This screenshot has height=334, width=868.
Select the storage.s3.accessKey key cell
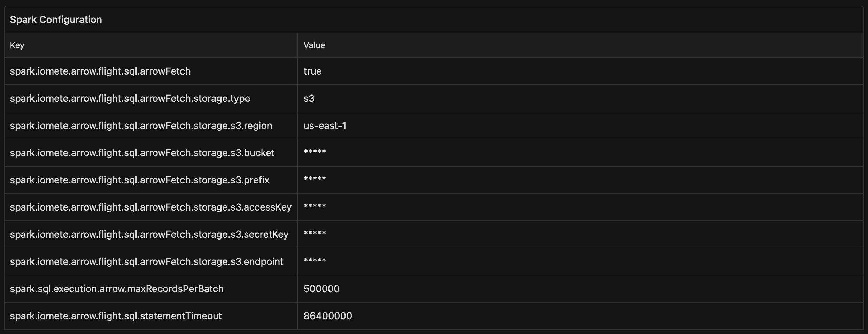(x=151, y=207)
